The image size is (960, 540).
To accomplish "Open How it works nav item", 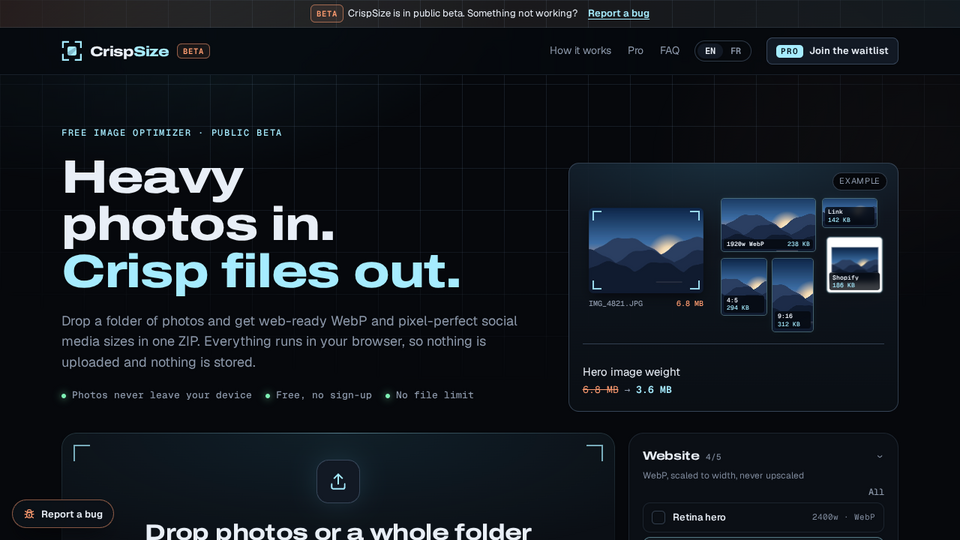I will pyautogui.click(x=580, y=51).
